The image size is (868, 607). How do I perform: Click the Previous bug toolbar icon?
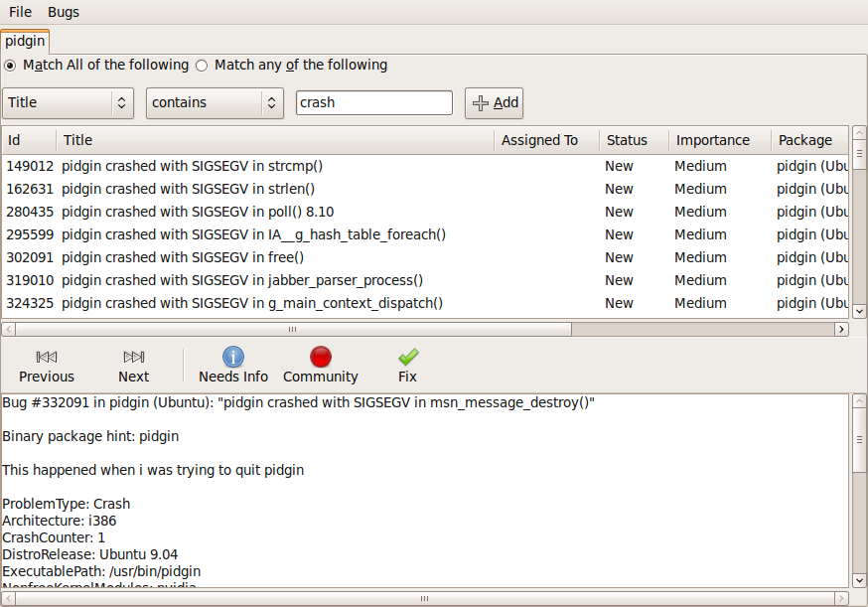coord(46,357)
